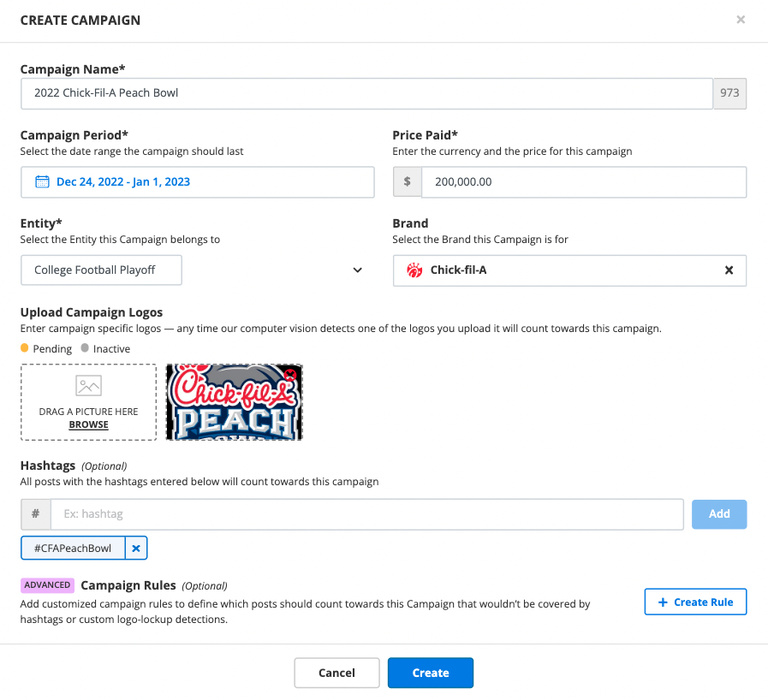Click the Create button
This screenshot has height=700, width=768.
click(430, 673)
